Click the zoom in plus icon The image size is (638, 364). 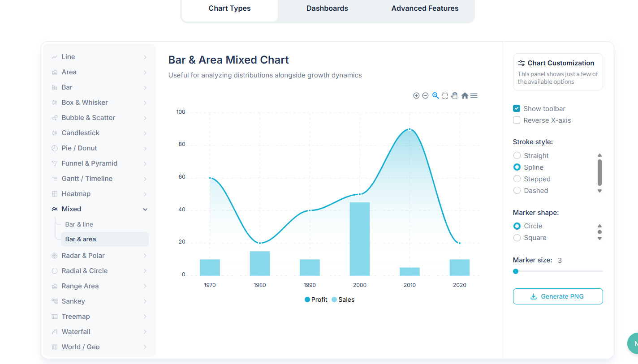pyautogui.click(x=416, y=95)
